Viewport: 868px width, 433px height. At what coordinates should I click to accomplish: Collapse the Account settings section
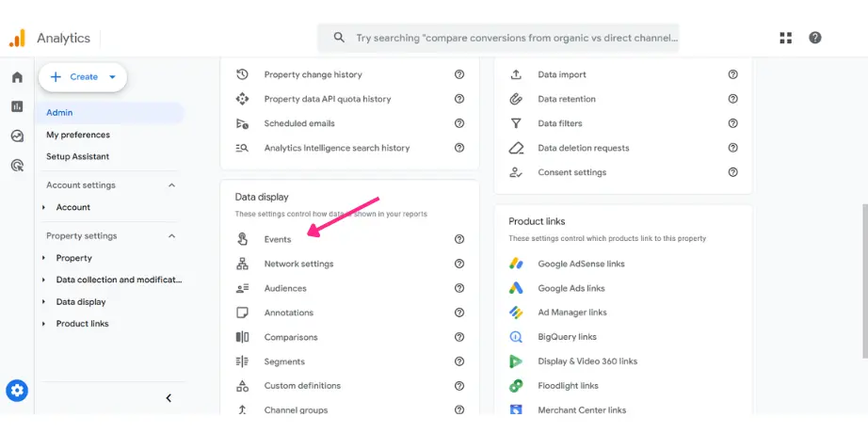coord(171,185)
